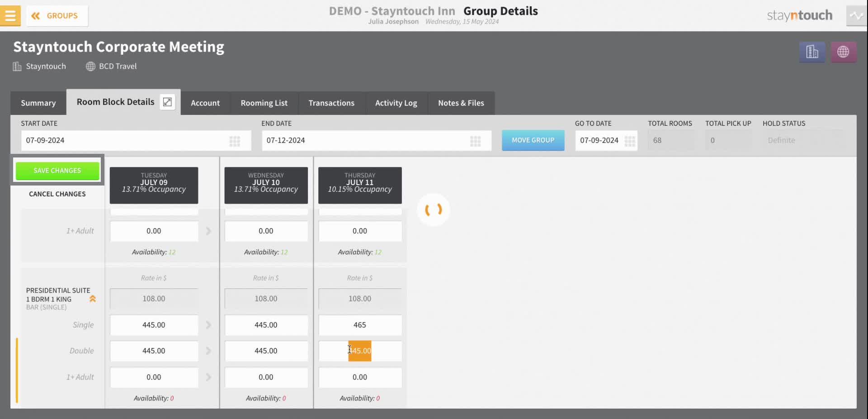The image size is (868, 419).
Task: Open the Go To Date calendar picker
Action: (x=630, y=141)
